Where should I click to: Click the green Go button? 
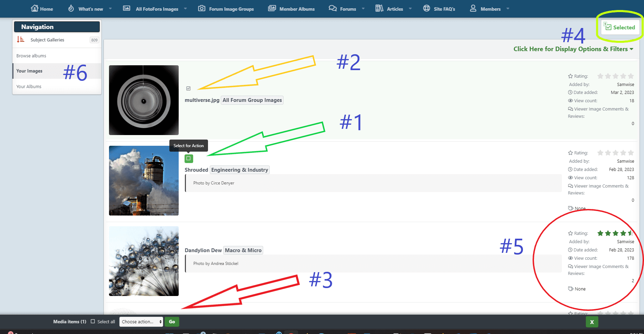pos(172,322)
